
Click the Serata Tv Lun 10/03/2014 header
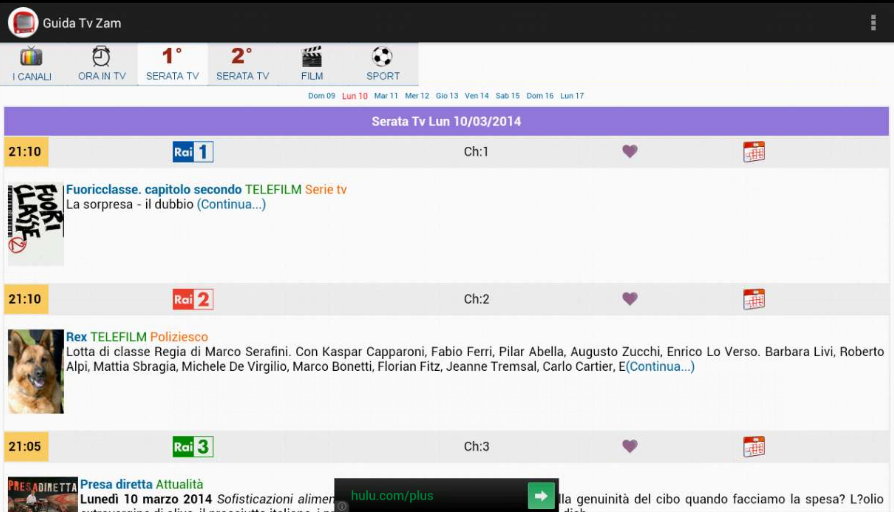tap(446, 121)
